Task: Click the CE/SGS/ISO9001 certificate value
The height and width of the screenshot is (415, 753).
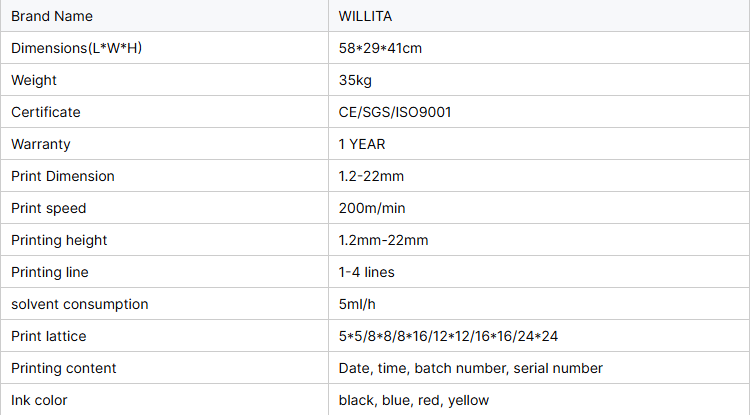Action: 395,112
